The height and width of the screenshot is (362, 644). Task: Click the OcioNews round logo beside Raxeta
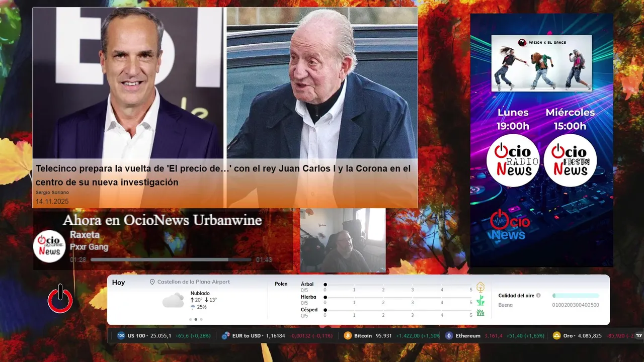click(49, 246)
